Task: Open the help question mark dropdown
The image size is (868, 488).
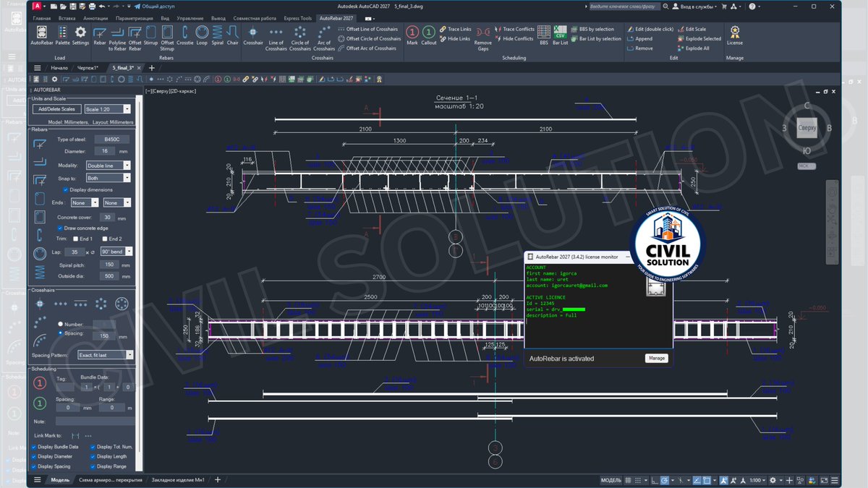Action: point(753,7)
